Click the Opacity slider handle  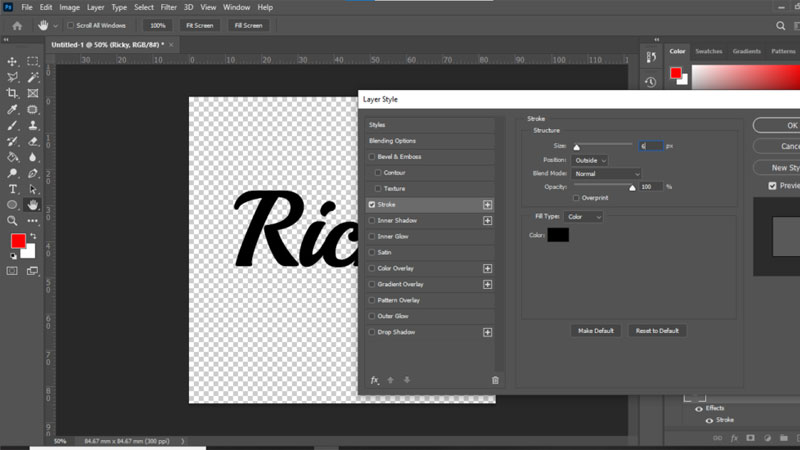click(632, 188)
